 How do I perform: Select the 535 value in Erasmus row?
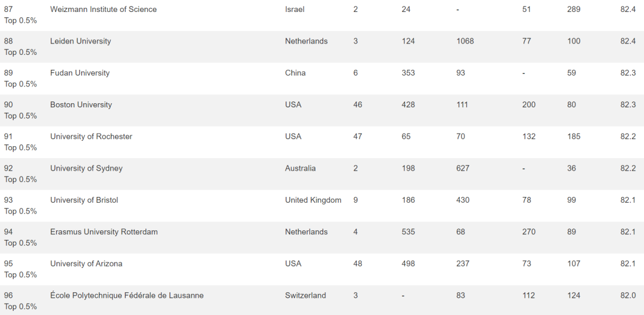tap(408, 231)
